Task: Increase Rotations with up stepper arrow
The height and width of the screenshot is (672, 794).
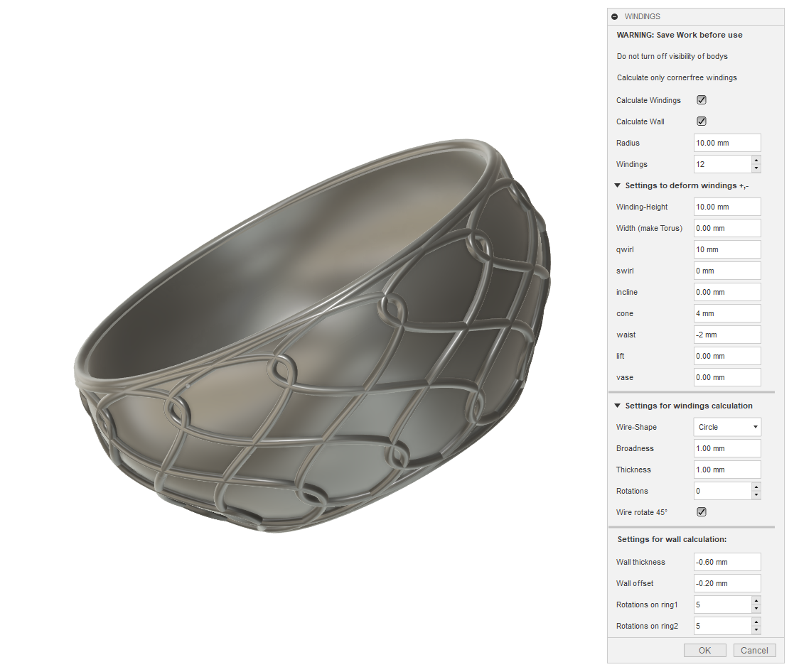Action: (756, 487)
